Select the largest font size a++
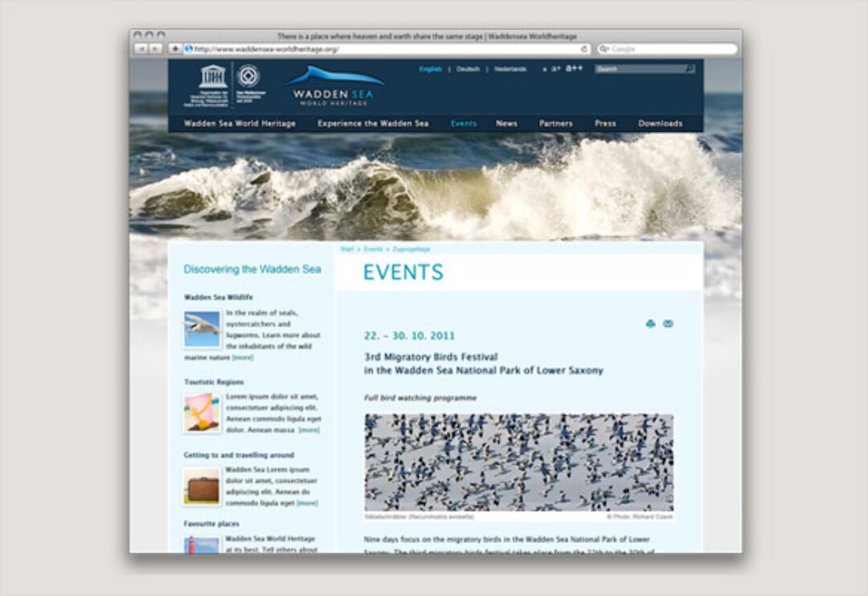Viewport: 868px width, 596px height. point(574,69)
